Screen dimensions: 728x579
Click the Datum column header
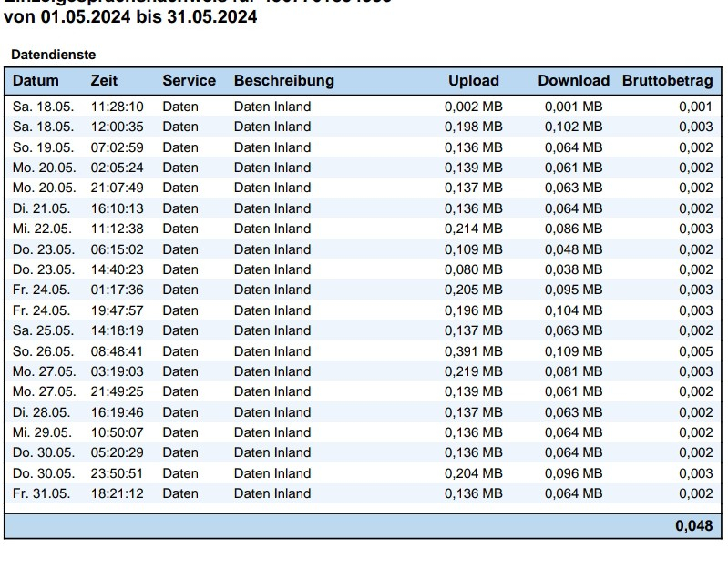(x=36, y=81)
